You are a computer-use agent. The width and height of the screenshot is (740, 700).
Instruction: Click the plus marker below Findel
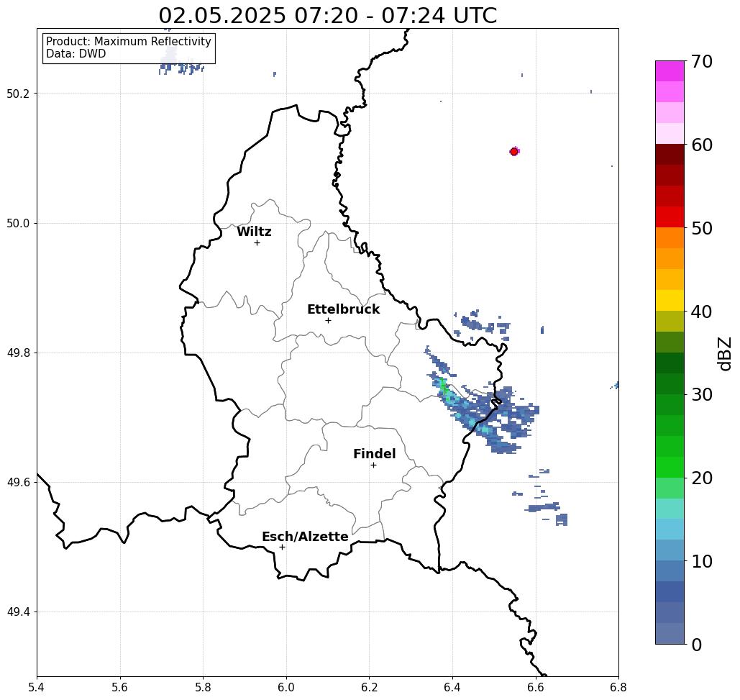[373, 465]
